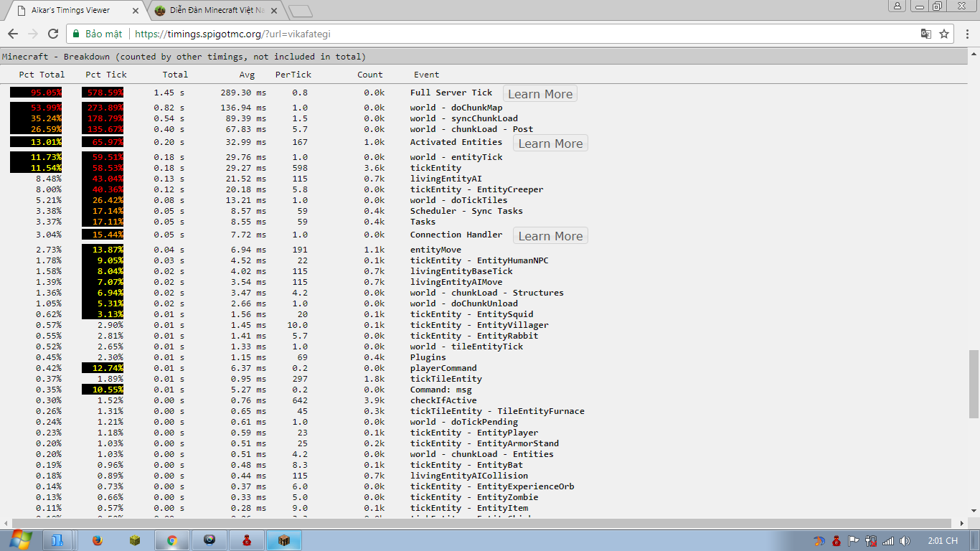Click the network signal tray icon
The width and height of the screenshot is (980, 551).
pyautogui.click(x=888, y=541)
